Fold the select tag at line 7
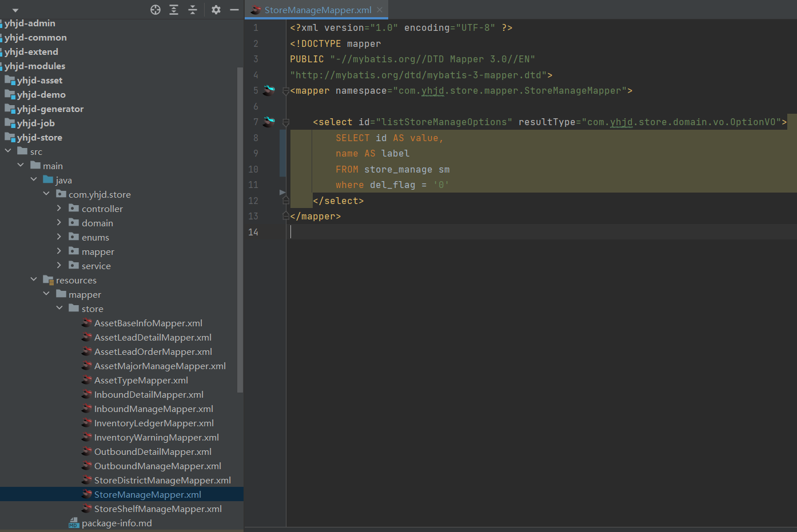797x532 pixels. [x=286, y=122]
